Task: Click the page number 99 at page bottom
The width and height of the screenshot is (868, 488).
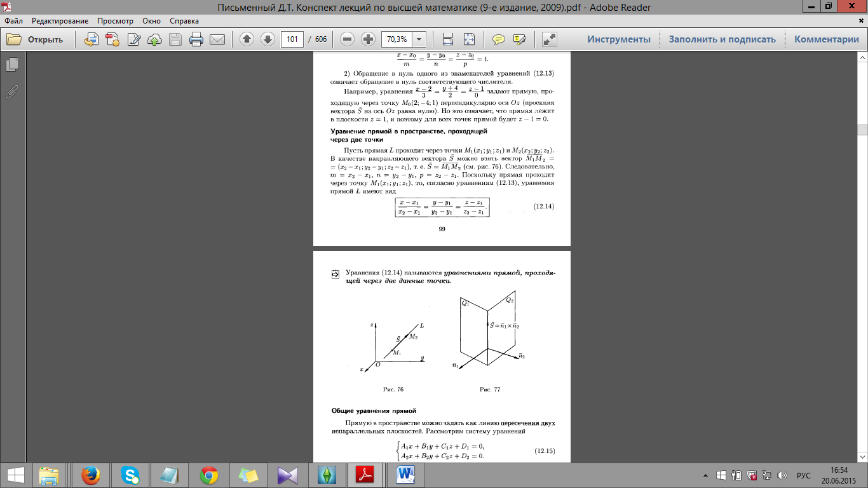Action: point(442,229)
